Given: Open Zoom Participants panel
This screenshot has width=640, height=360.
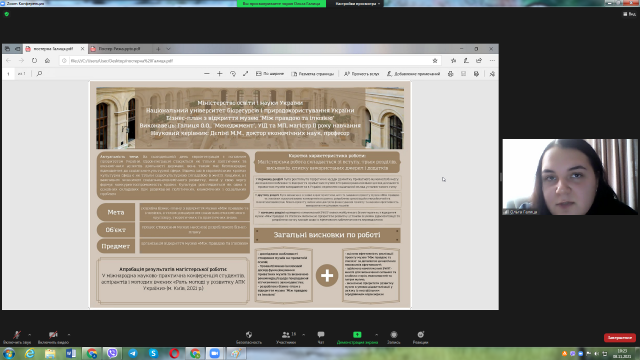Looking at the screenshot, I should click(x=286, y=337).
